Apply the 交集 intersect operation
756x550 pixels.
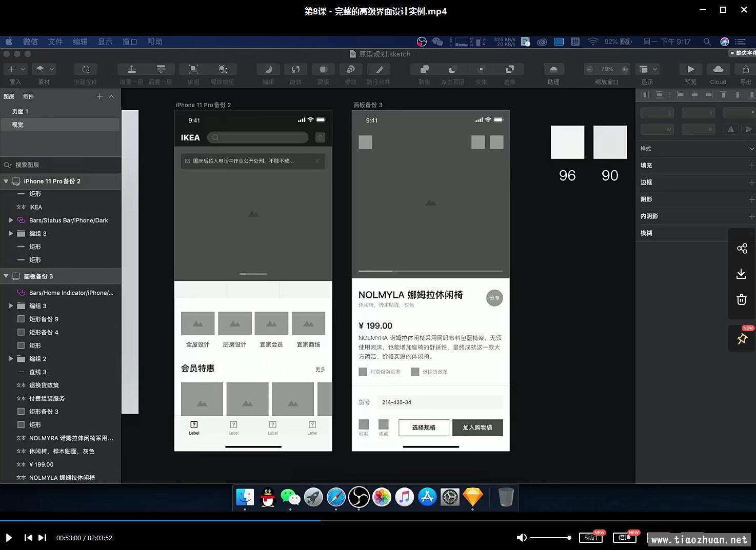(x=481, y=69)
